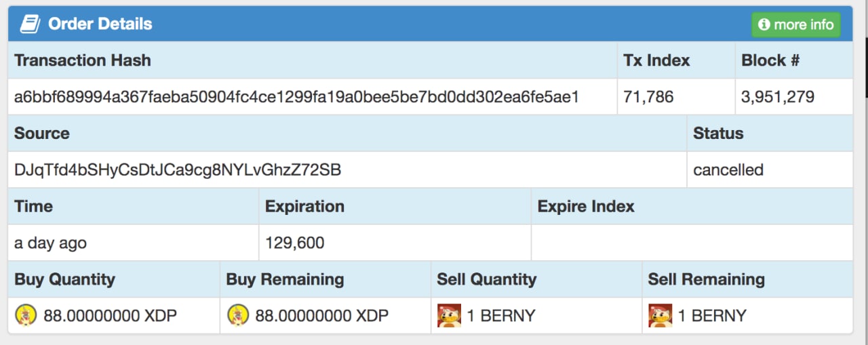
Task: Click the 88.00000000 XDP Buy Quantity value
Action: (x=111, y=316)
